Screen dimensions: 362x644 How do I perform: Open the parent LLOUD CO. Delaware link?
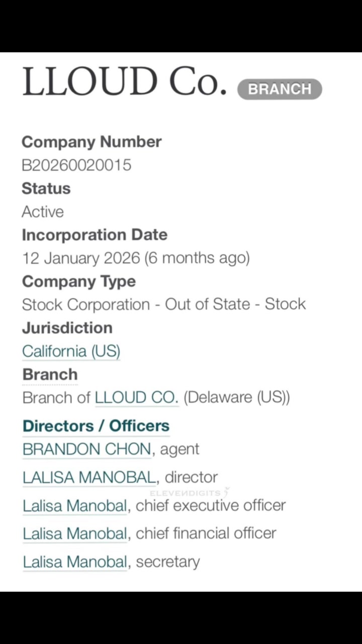137,397
